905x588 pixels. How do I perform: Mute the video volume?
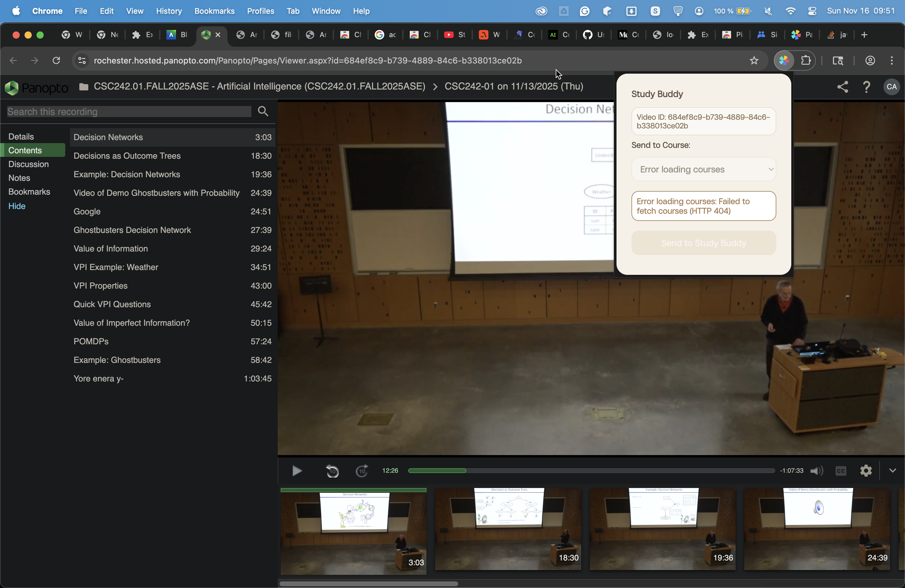point(816,471)
